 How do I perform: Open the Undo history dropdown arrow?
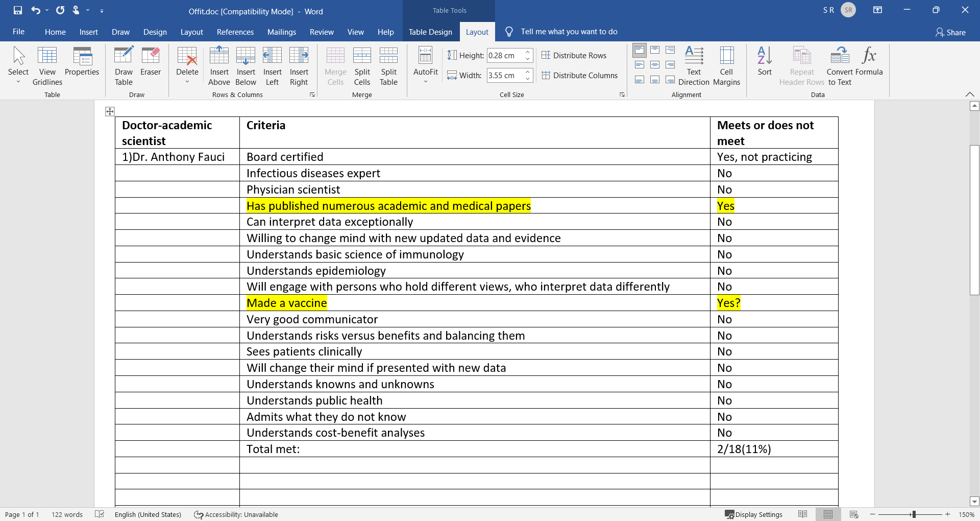(47, 10)
